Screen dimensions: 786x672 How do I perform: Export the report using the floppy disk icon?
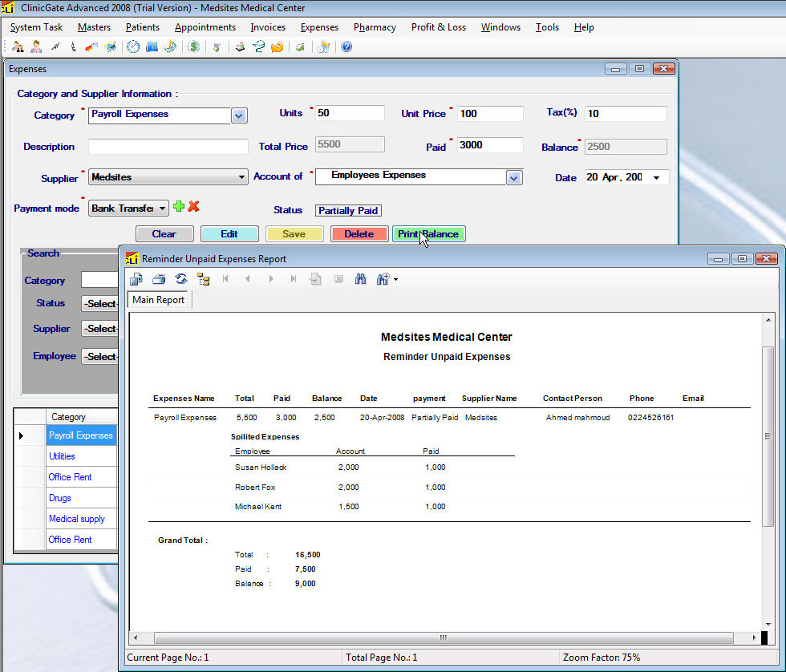(136, 279)
